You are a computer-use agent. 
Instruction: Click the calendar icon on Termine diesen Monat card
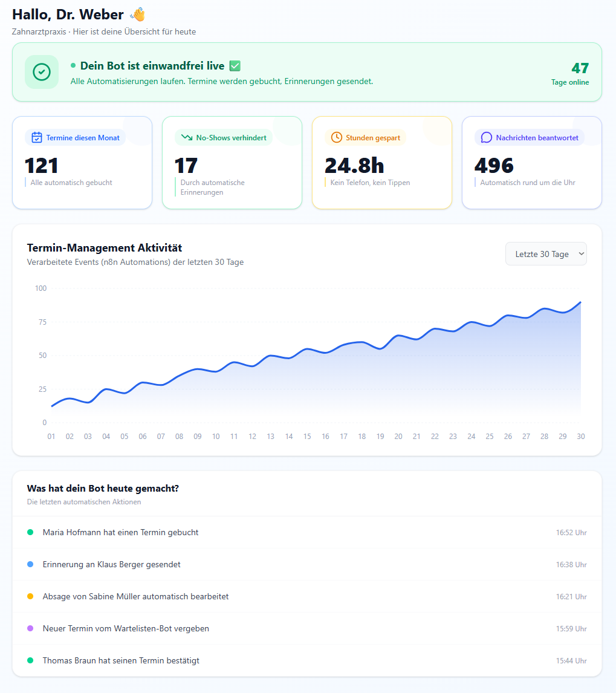36,137
